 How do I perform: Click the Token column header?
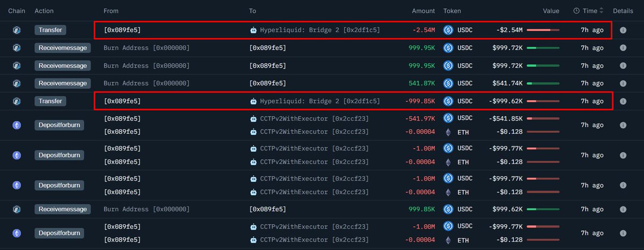[452, 11]
